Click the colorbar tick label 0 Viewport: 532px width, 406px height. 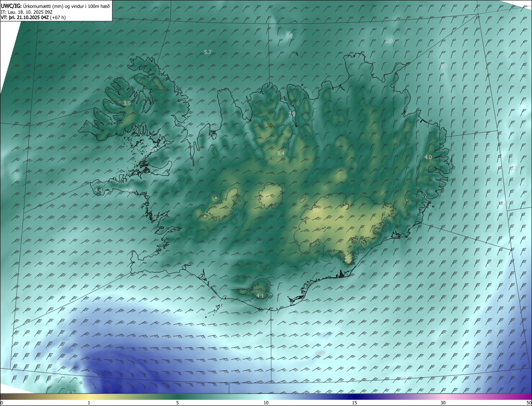pyautogui.click(x=2, y=403)
